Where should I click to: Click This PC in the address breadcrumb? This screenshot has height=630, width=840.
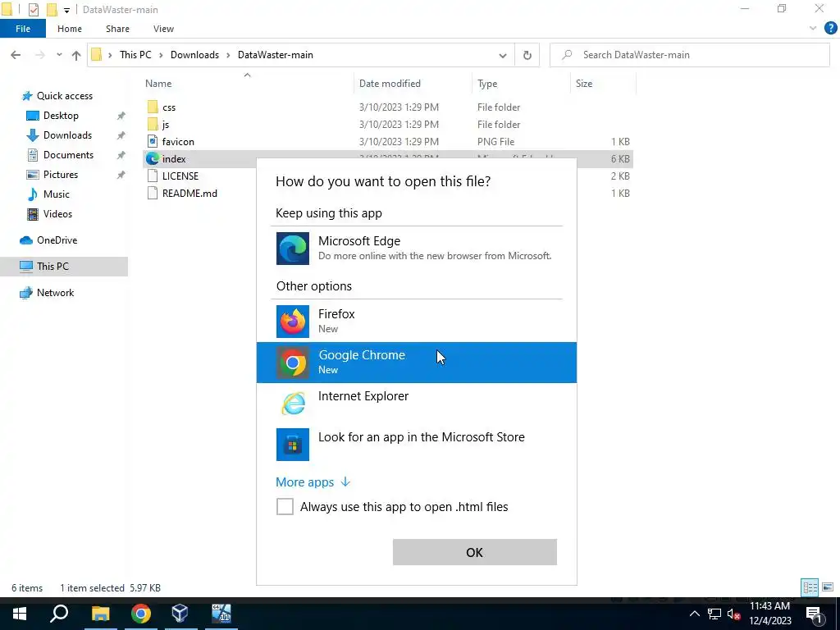pyautogui.click(x=135, y=55)
